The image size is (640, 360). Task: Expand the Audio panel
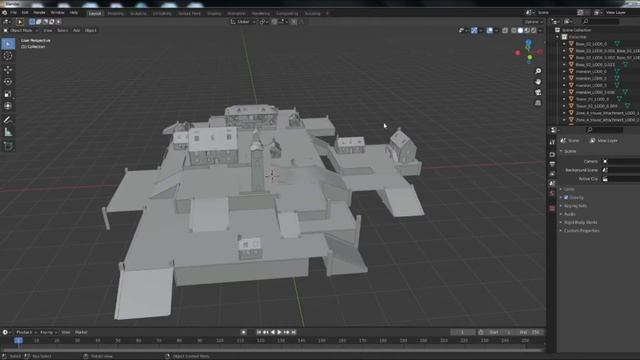(x=569, y=214)
